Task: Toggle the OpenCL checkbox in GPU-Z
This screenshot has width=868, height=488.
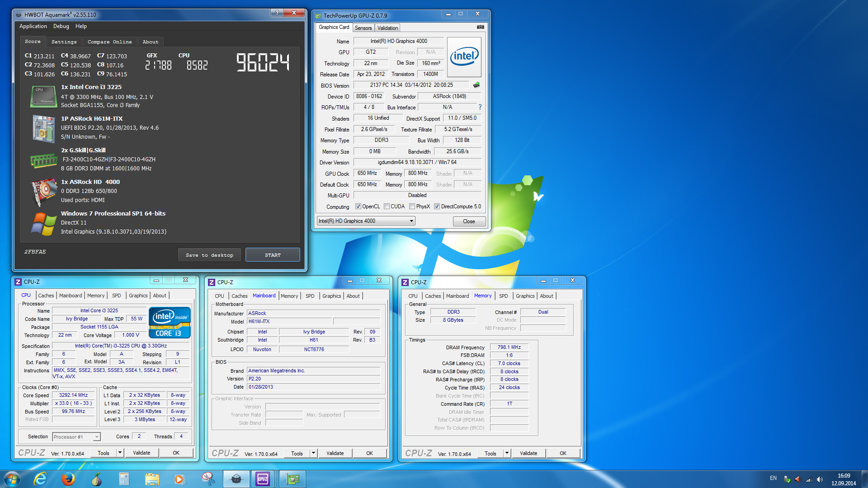Action: 358,206
